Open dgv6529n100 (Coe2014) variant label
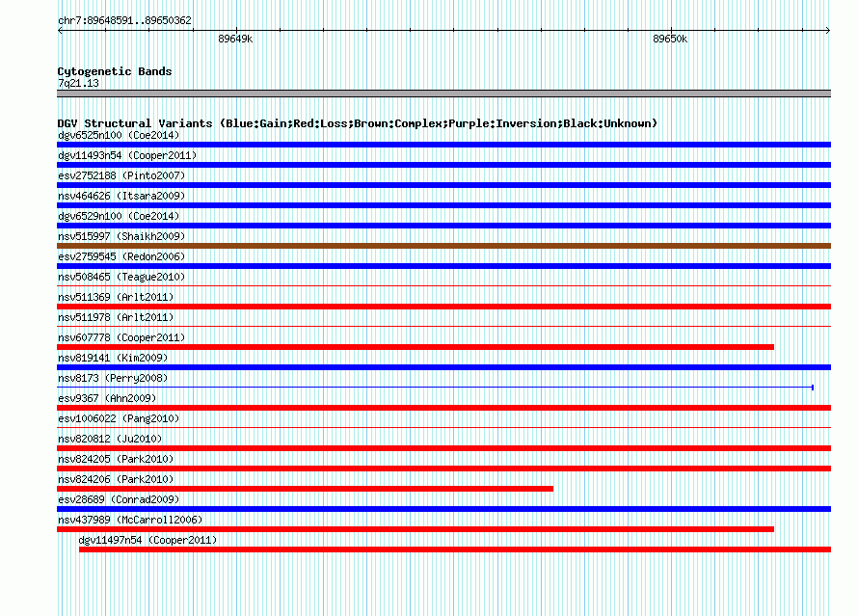The height and width of the screenshot is (616, 858). click(x=119, y=216)
